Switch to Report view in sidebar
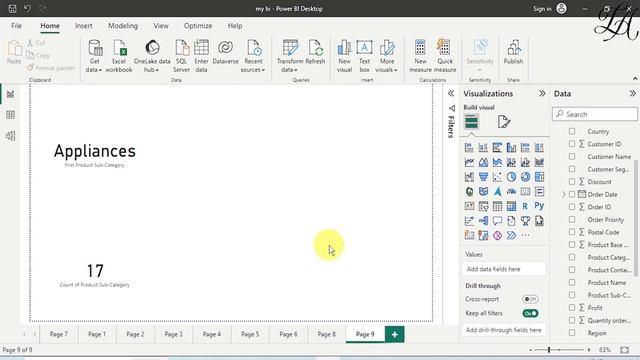Image resolution: width=640 pixels, height=360 pixels. click(x=10, y=94)
